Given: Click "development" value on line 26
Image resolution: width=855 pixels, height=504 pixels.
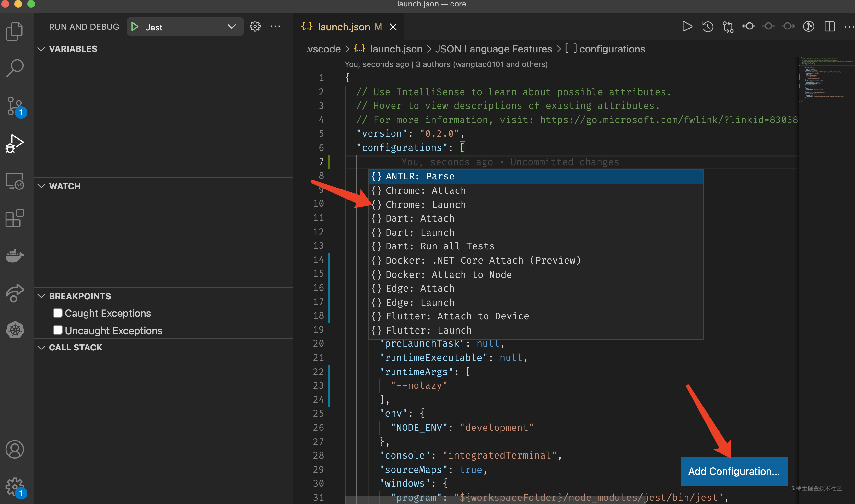Looking at the screenshot, I should (x=497, y=428).
